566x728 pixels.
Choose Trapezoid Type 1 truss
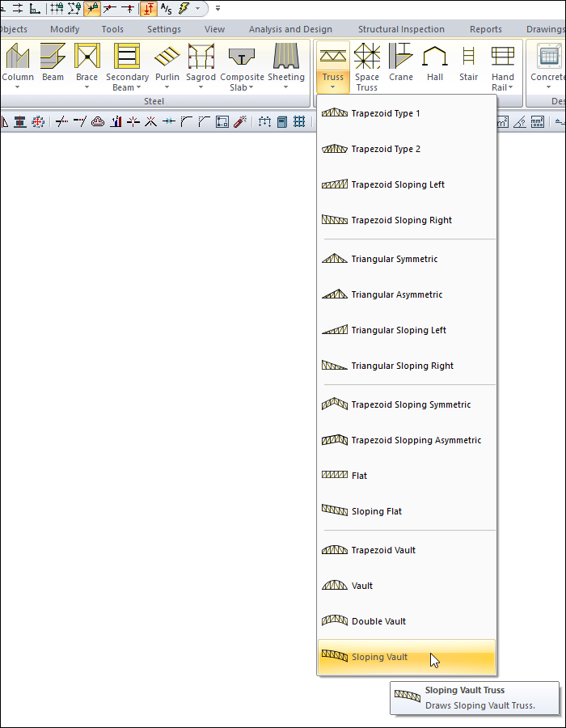point(407,113)
